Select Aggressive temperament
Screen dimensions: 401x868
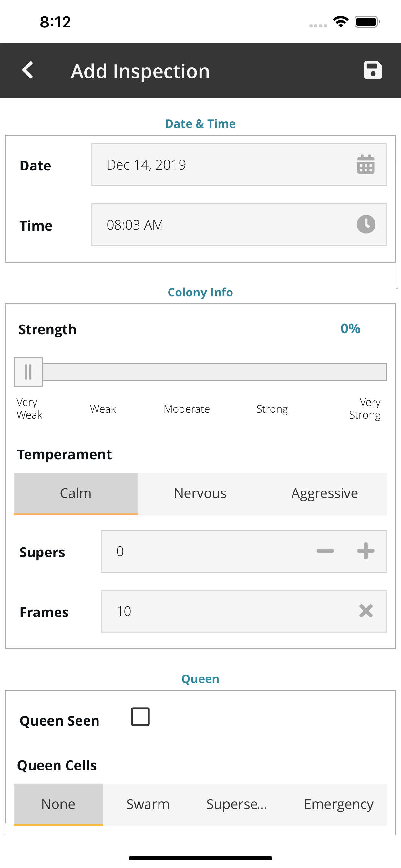coord(324,493)
